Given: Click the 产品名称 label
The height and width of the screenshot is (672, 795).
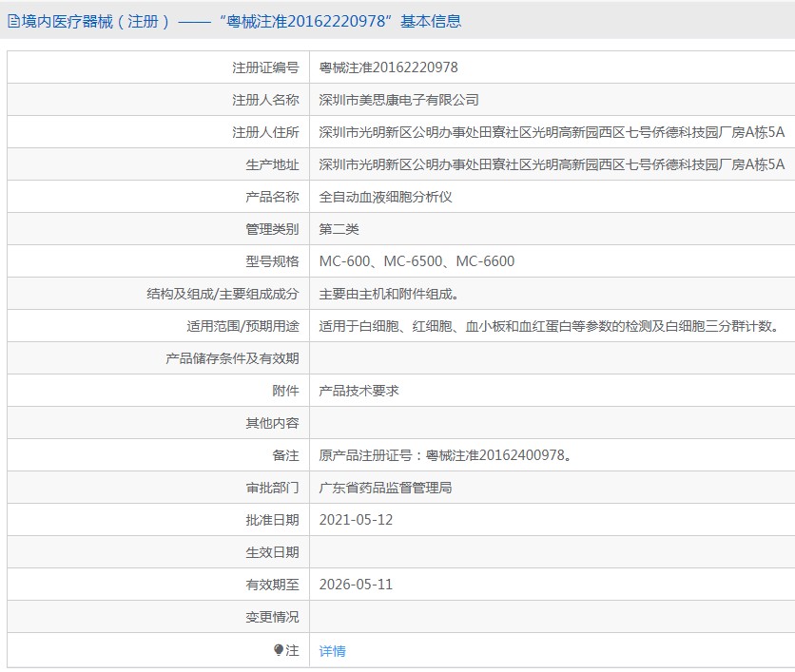Looking at the screenshot, I should [272, 197].
